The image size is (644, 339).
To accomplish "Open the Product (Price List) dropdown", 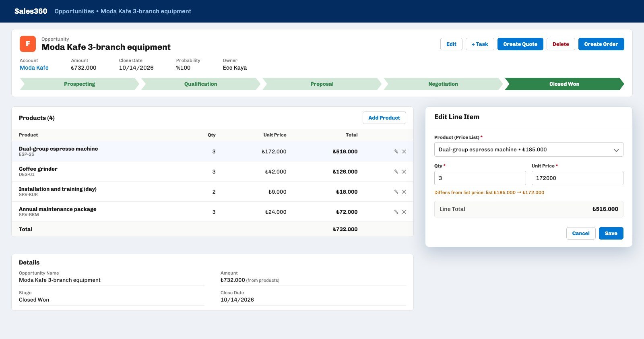I will click(x=528, y=149).
